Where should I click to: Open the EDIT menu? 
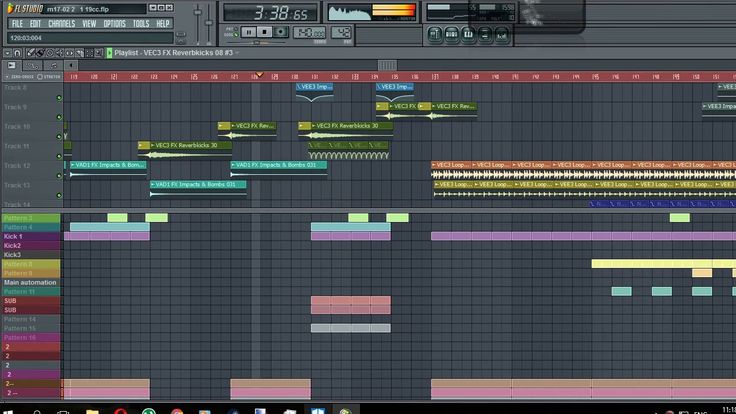tap(35, 23)
